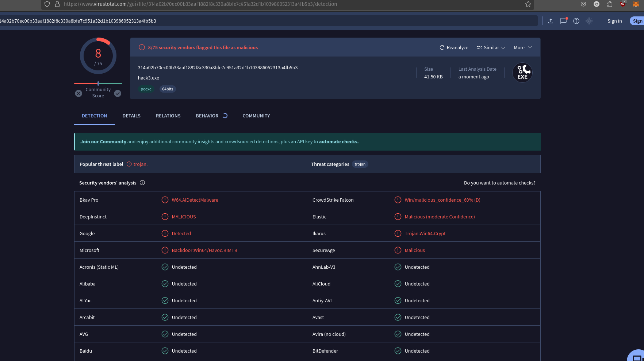
Task: Select the 64bits tag
Action: coord(168,89)
